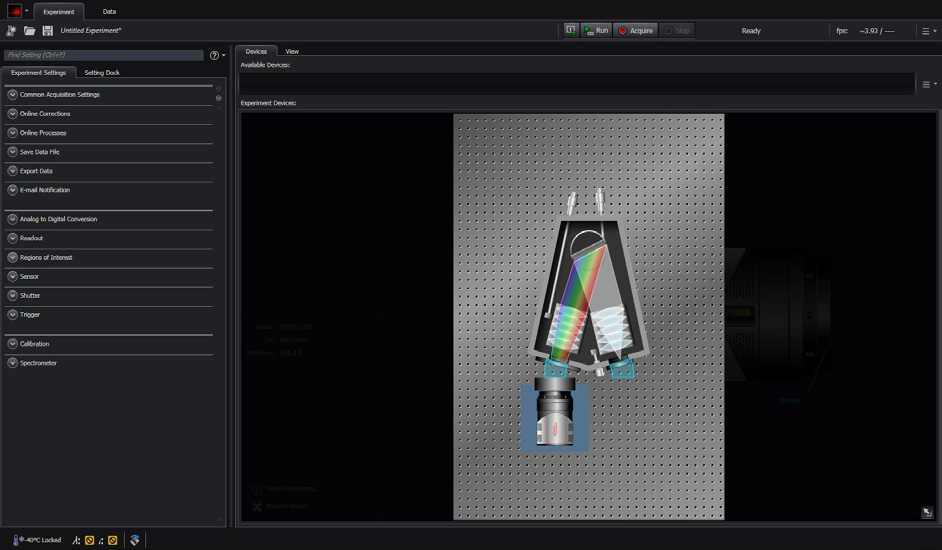Click the fit-to-view icon in devices canvas corner
Screen dimensions: 942x550
coord(927,512)
